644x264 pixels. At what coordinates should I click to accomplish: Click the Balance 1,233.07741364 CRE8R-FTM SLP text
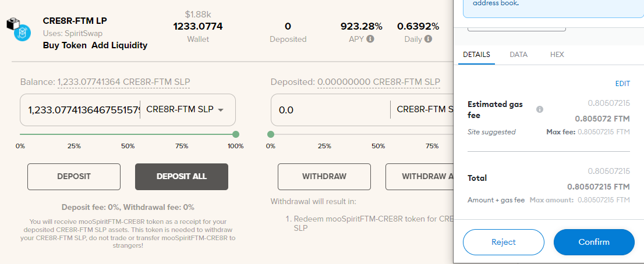[105, 82]
